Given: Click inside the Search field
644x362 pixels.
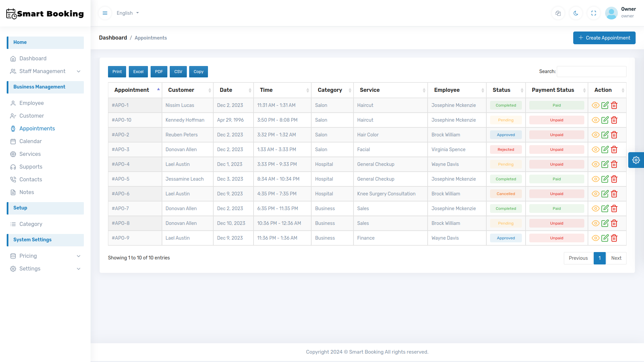Looking at the screenshot, I should pos(591,71).
